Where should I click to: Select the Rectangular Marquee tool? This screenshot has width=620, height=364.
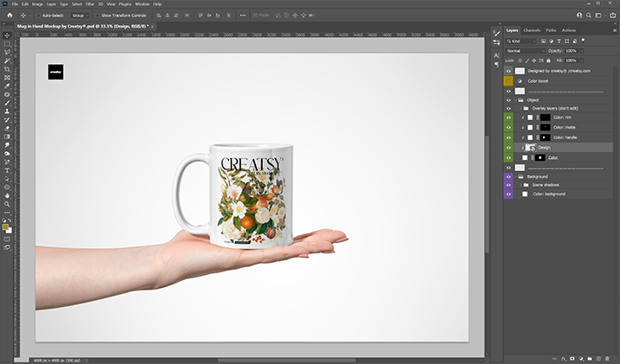7,44
